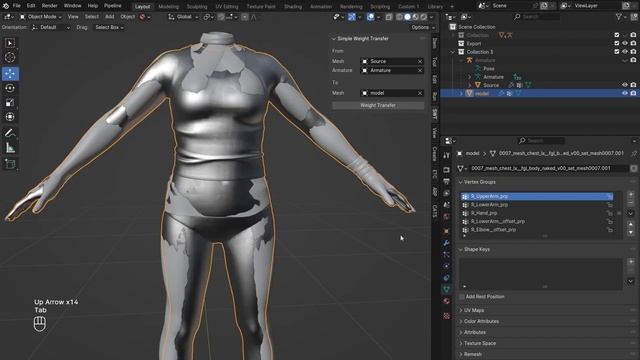The image size is (640, 360).
Task: Select the Select Box tool in the left toolbar
Action: click(10, 43)
